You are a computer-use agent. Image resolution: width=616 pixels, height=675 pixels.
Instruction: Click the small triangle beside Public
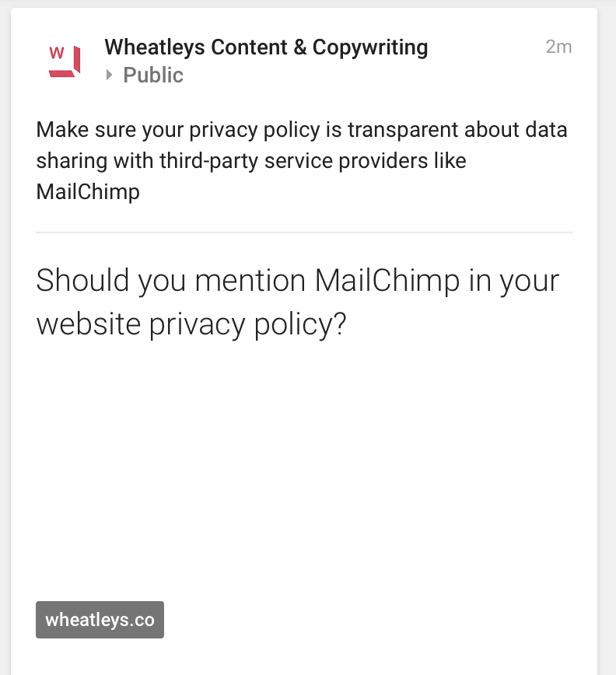110,75
